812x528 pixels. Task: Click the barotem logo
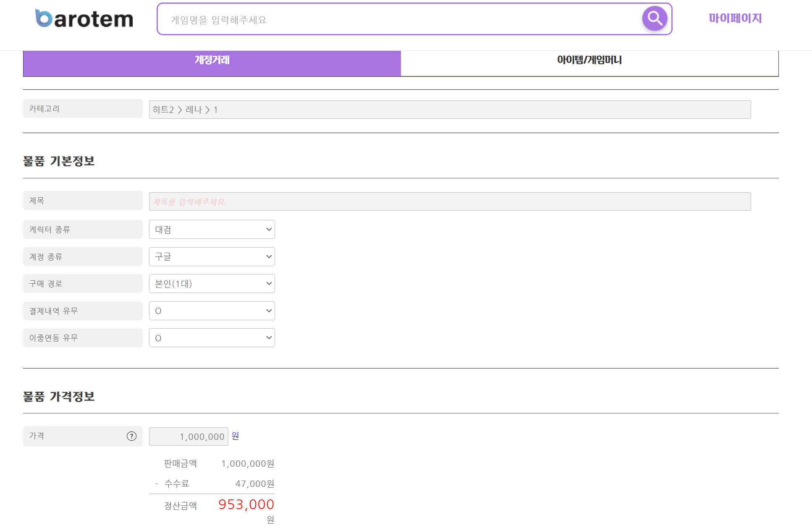pyautogui.click(x=84, y=19)
